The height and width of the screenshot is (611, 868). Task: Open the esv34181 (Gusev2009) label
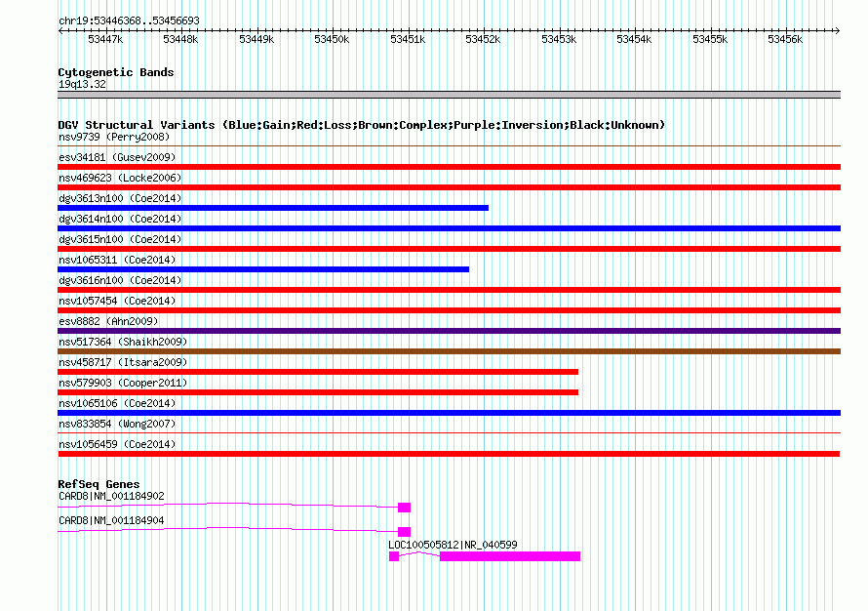[117, 157]
